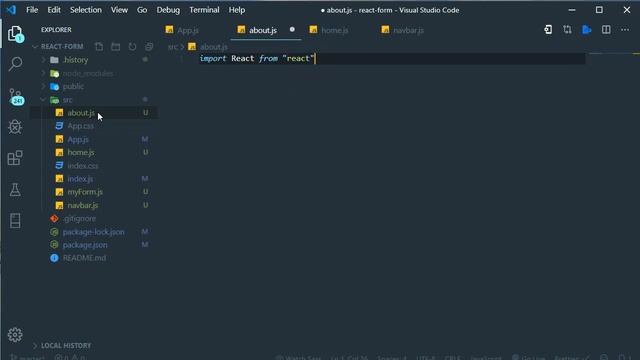Click the import React code line
Image resolution: width=640 pixels, height=360 pixels.
point(257,58)
